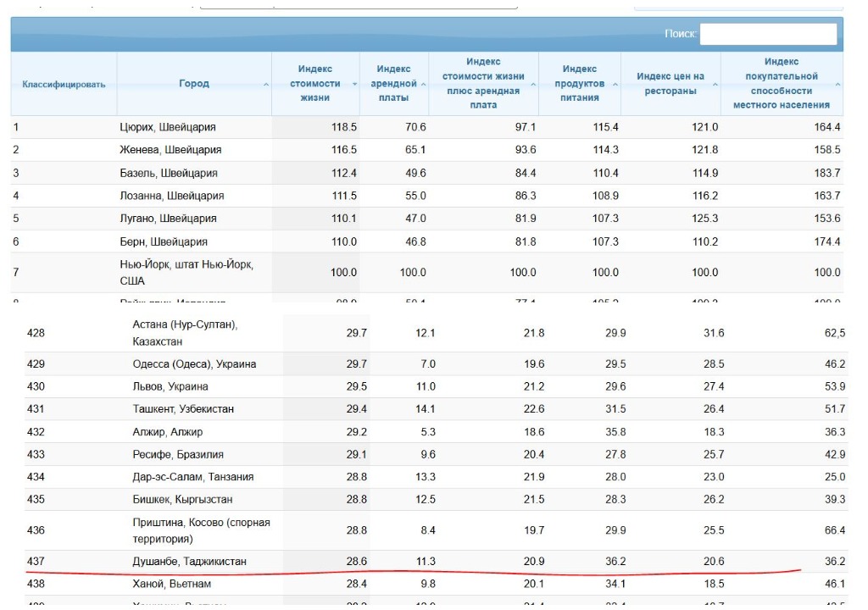
Task: Click the Поиск search input field
Action: pyautogui.click(x=768, y=34)
